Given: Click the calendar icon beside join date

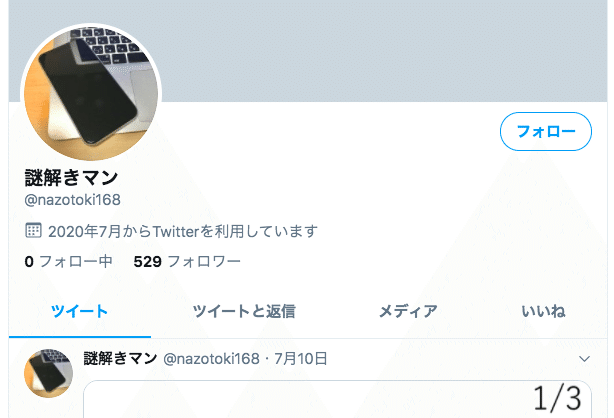Looking at the screenshot, I should coord(33,230).
